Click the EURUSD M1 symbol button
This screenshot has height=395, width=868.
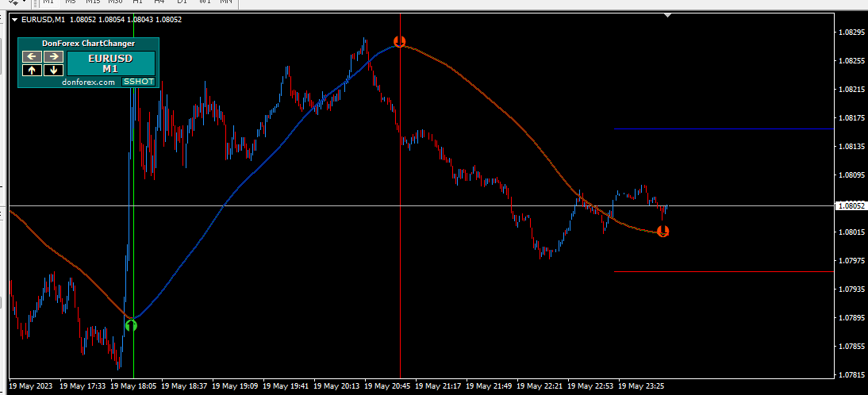[111, 63]
